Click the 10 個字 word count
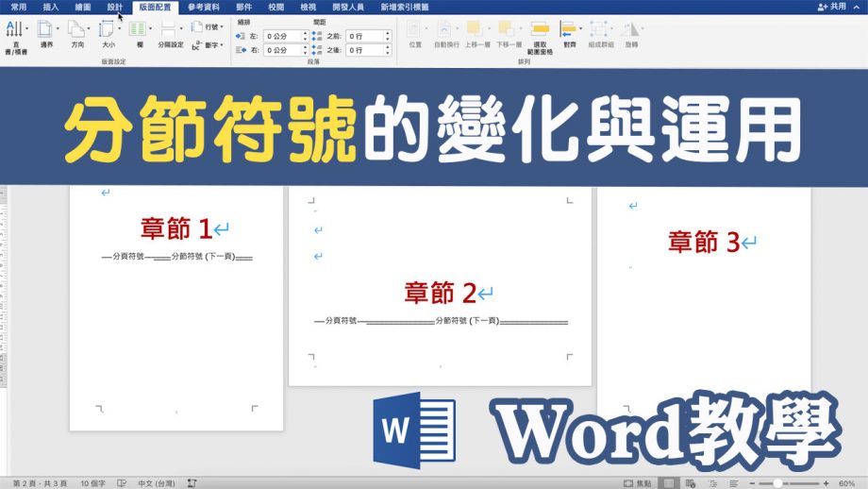868x489 pixels. click(92, 483)
